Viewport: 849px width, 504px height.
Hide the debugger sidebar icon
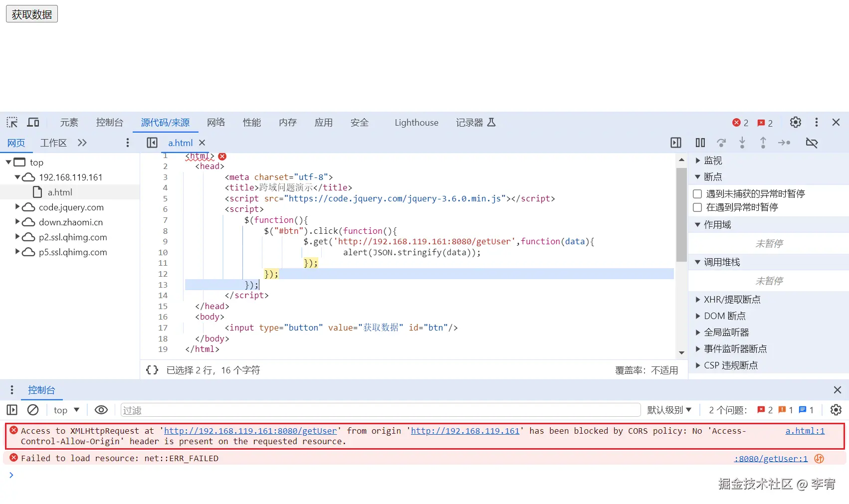tap(676, 143)
